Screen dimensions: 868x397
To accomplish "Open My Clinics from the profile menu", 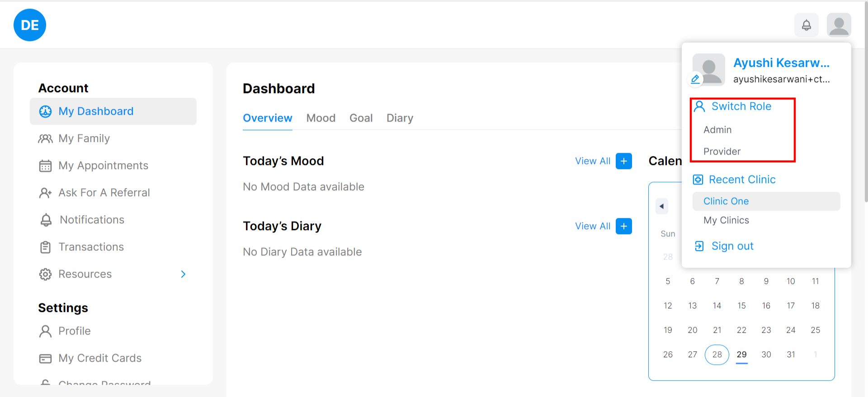I will click(x=726, y=220).
